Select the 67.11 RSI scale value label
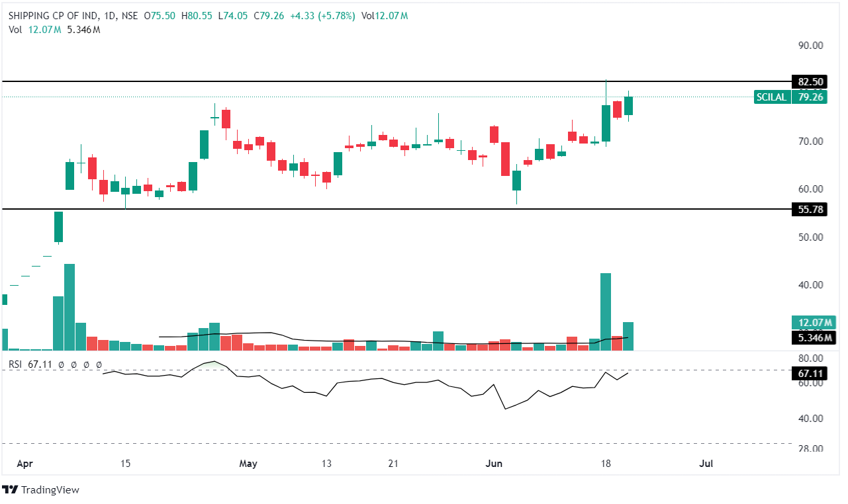848x504 pixels. coord(809,374)
